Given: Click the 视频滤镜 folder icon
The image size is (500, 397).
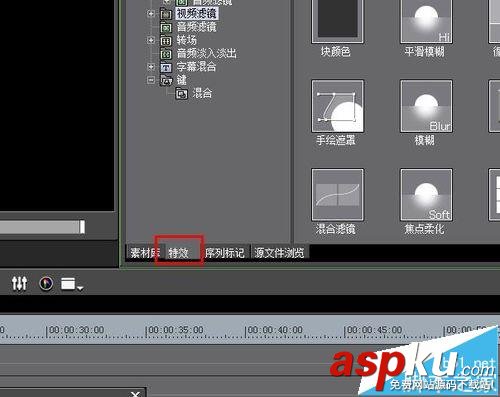Looking at the screenshot, I should (x=166, y=14).
